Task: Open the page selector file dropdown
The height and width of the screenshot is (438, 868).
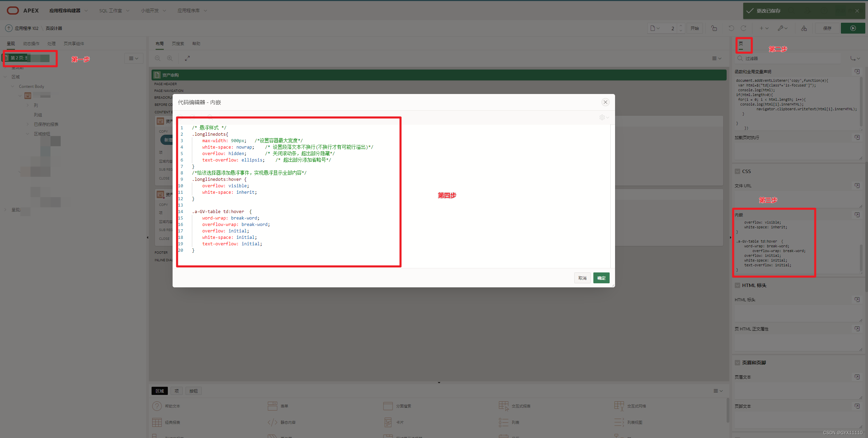Action: pos(655,28)
